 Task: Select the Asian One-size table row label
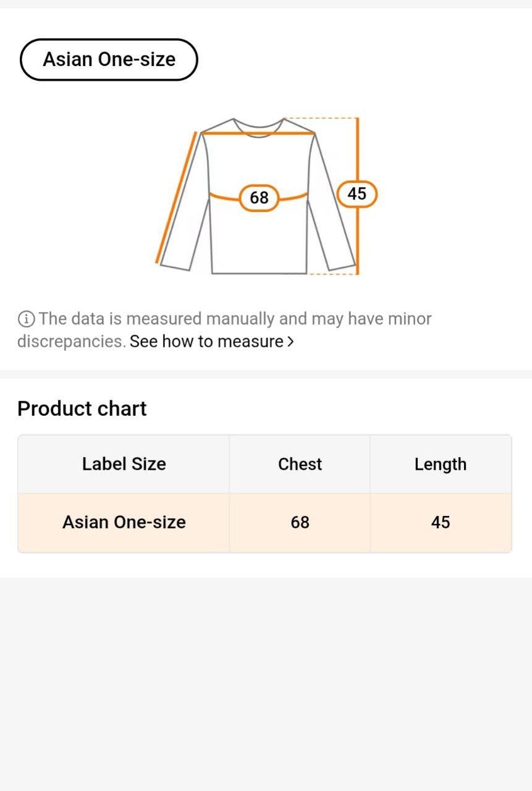[x=124, y=522]
